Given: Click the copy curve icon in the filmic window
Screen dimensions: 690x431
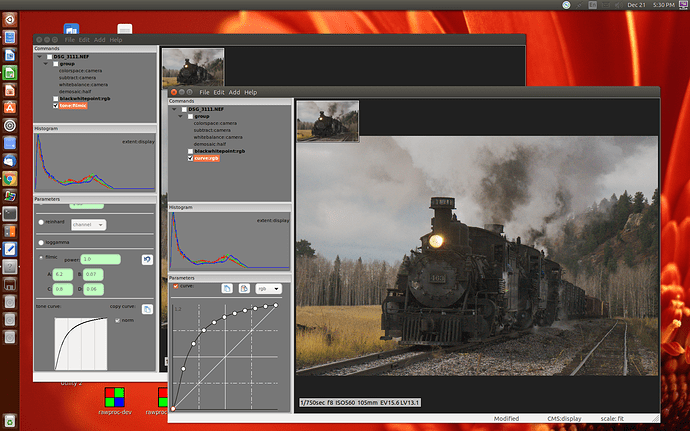Looking at the screenshot, I should 147,309.
